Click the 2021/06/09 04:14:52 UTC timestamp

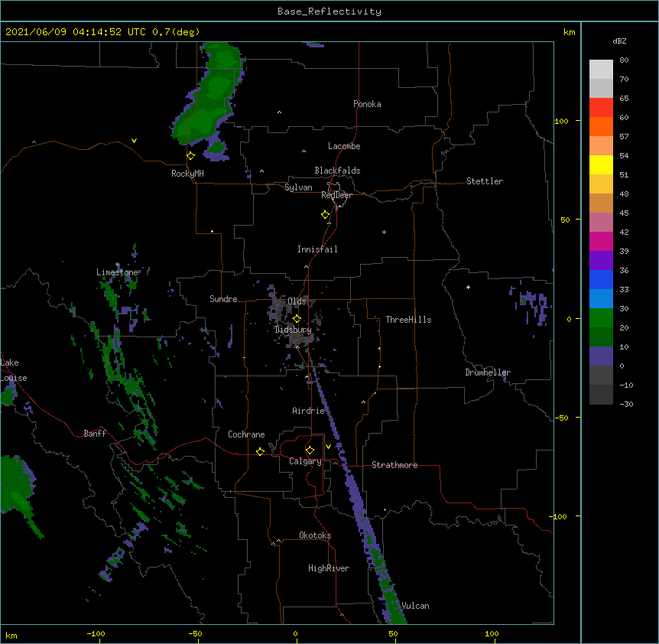point(76,32)
